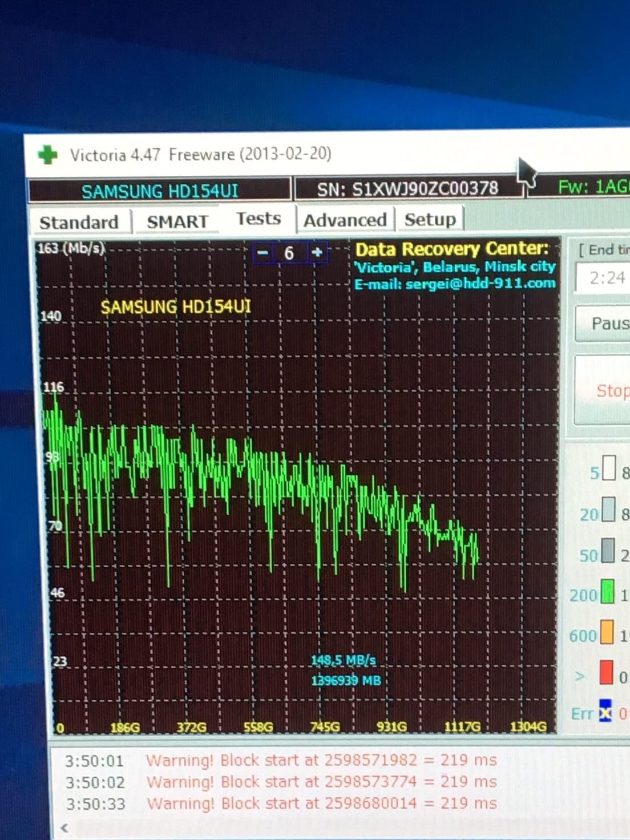Click the 3:50:02 warning log entry

pyautogui.click(x=281, y=781)
